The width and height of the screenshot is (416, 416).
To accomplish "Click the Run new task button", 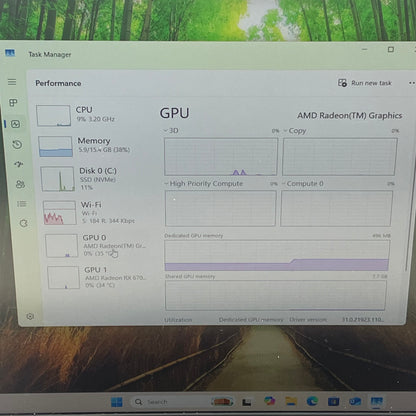I will click(x=365, y=83).
